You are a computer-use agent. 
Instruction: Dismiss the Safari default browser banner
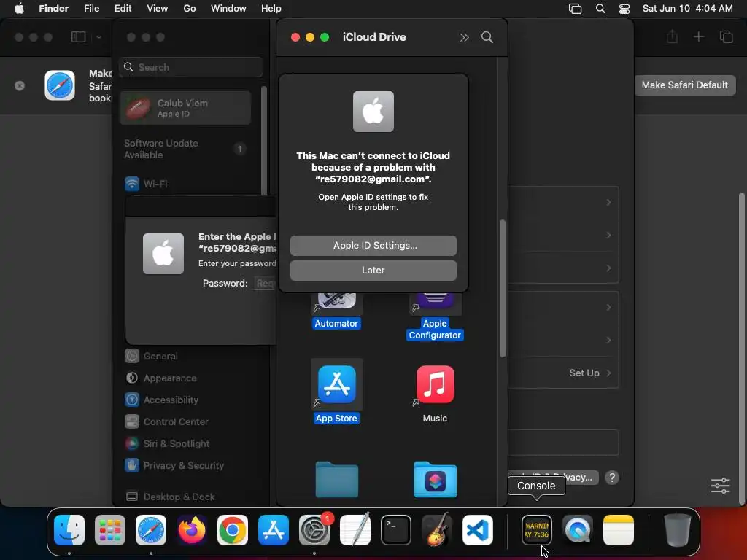click(x=20, y=86)
